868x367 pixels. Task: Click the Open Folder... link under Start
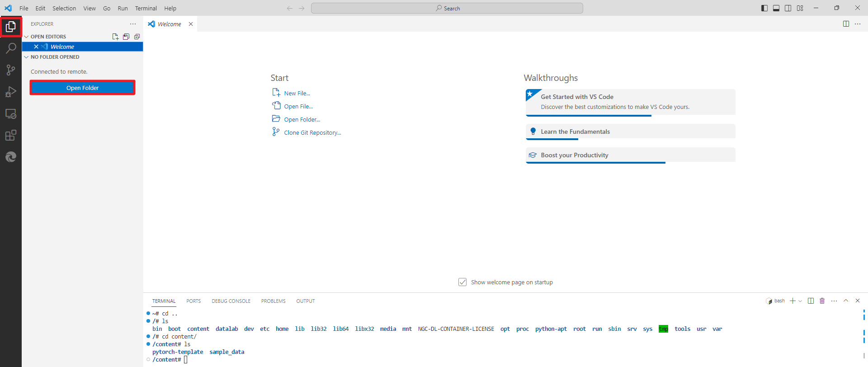[302, 119]
